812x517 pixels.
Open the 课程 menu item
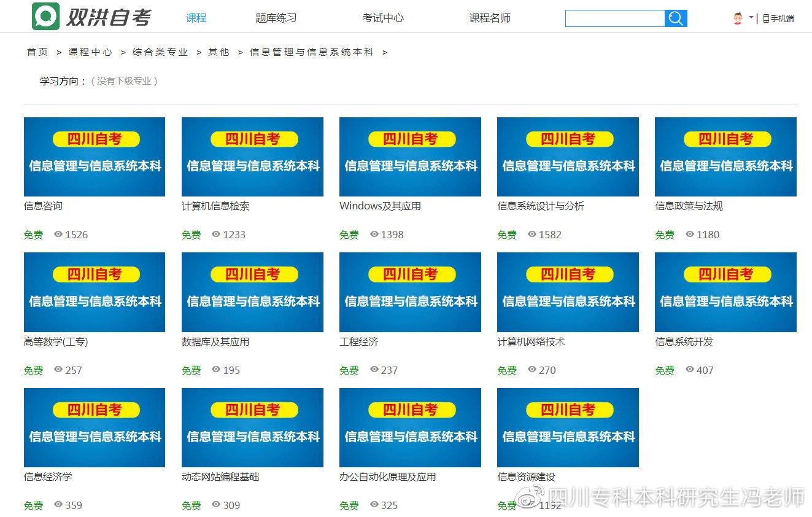tap(196, 18)
